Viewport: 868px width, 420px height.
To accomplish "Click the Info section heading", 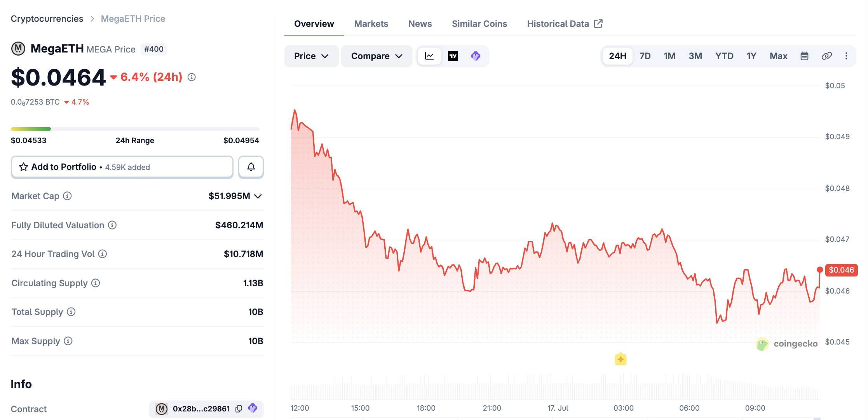I will 21,384.
